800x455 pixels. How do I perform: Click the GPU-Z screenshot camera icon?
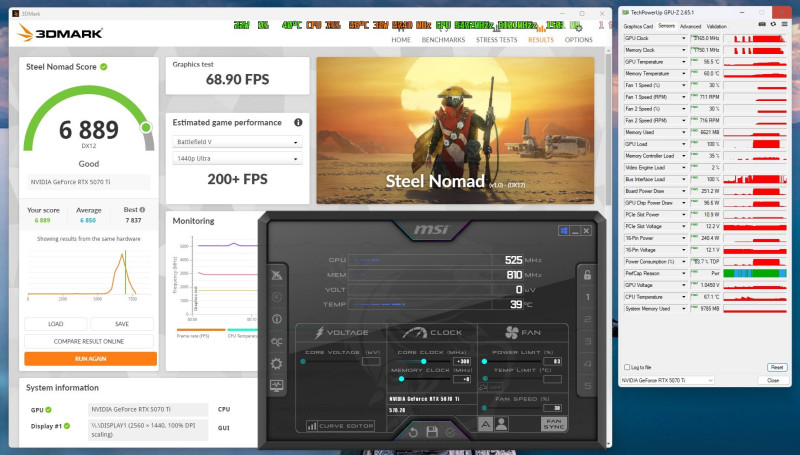762,24
